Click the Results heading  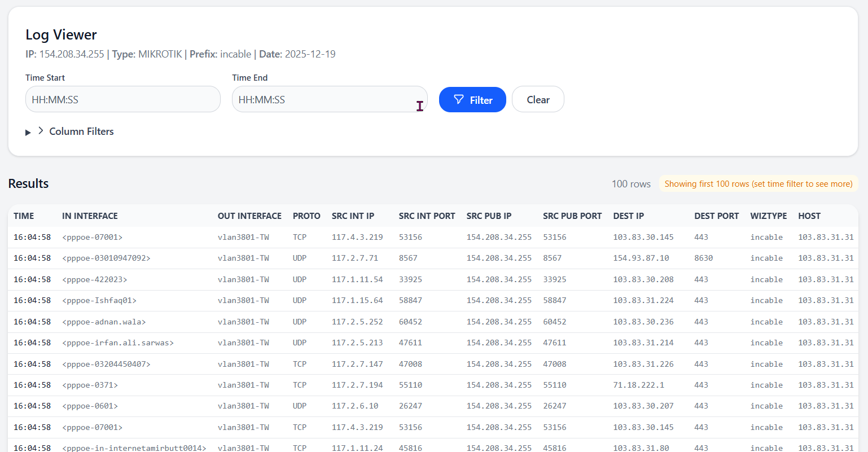(x=28, y=183)
